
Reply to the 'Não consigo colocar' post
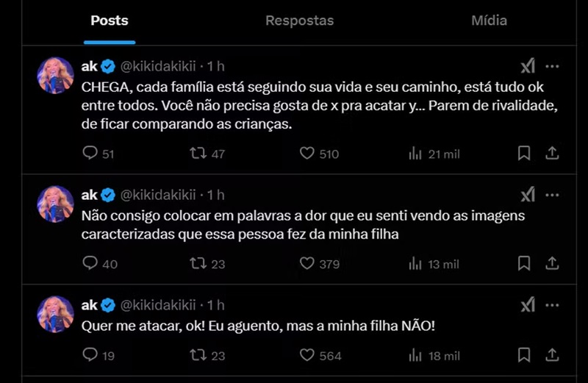(90, 263)
